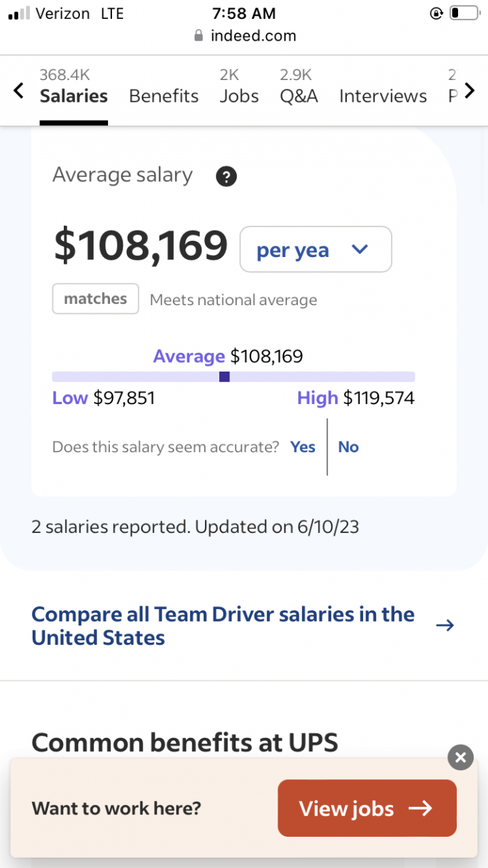Screen dimensions: 488x868
Task: Go to the Q&A tab
Action: (x=299, y=96)
